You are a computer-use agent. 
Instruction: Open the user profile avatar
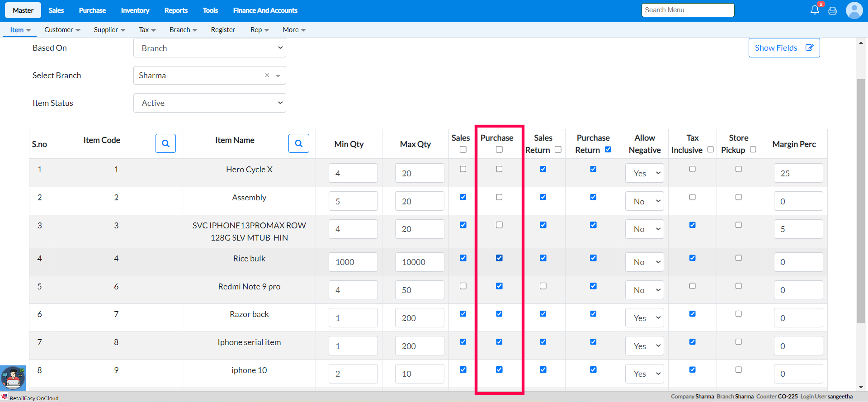tap(854, 10)
